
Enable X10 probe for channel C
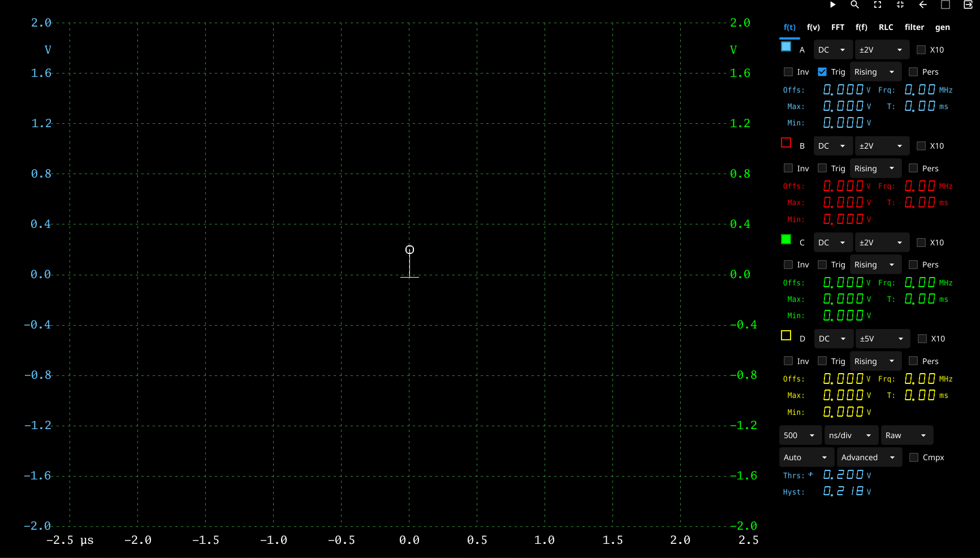(x=921, y=243)
